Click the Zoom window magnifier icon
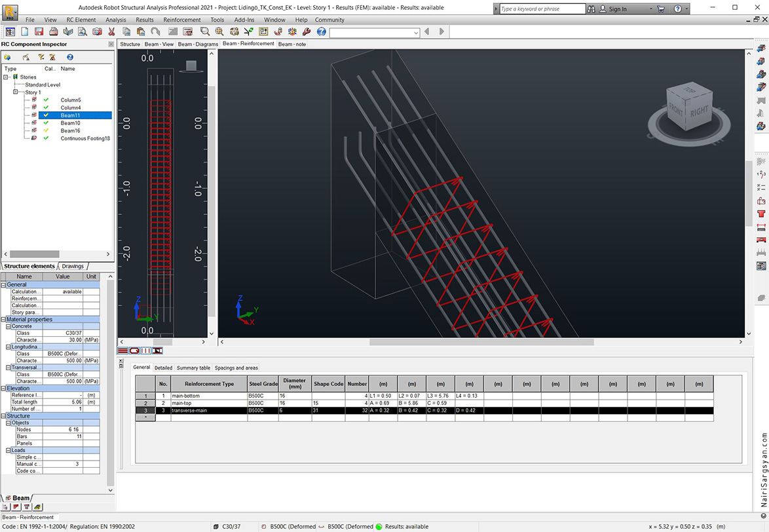Viewport: 769px width, 532px height. pos(205,31)
